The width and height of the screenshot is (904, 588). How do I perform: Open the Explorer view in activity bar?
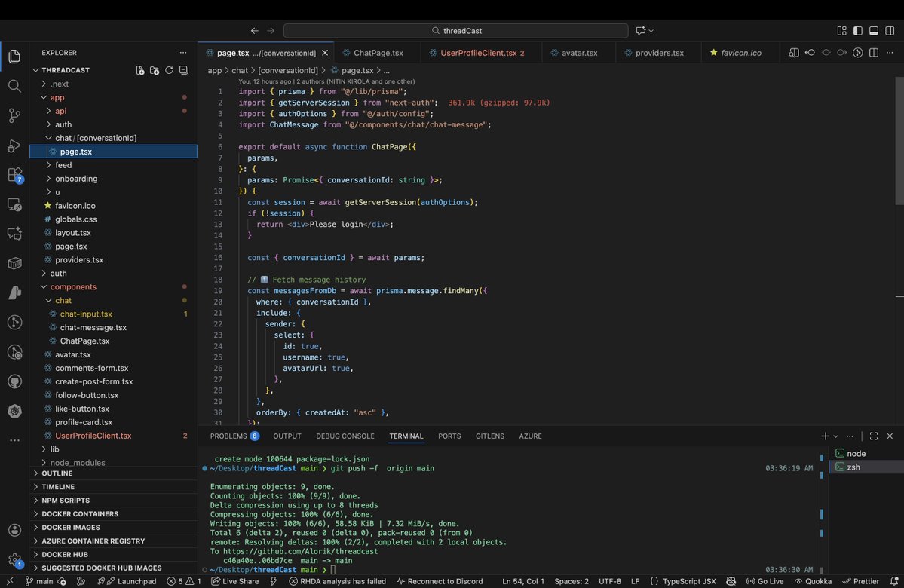click(x=14, y=57)
